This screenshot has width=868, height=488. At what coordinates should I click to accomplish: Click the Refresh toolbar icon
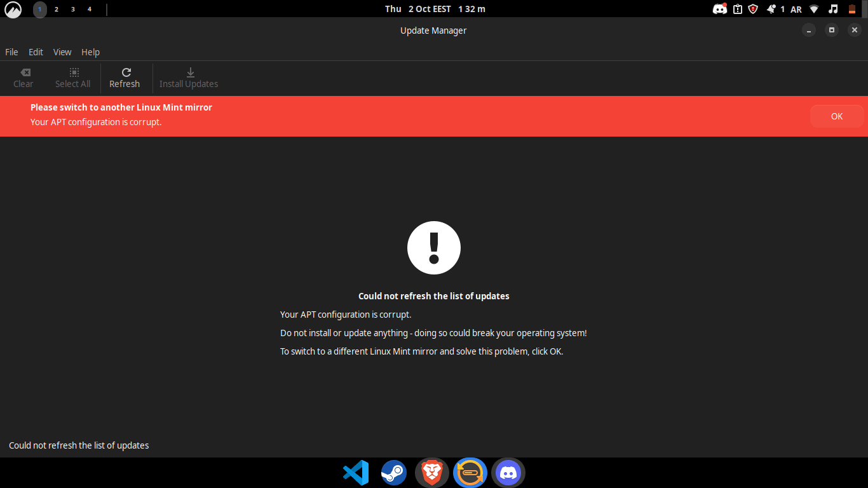tap(126, 72)
